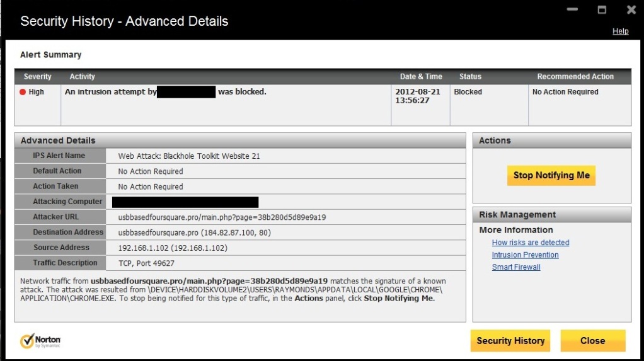
Task: Click the Advanced Details panel header
Action: (240, 140)
